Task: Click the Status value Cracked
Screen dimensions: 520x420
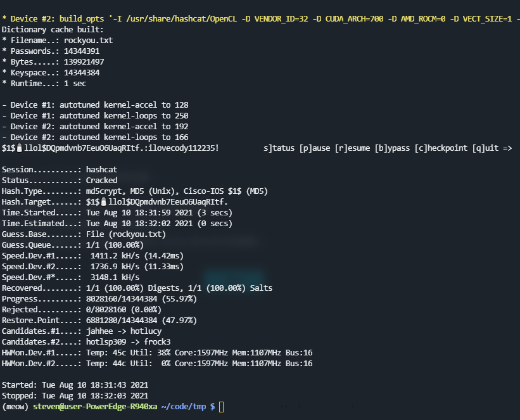Action: (x=101, y=181)
